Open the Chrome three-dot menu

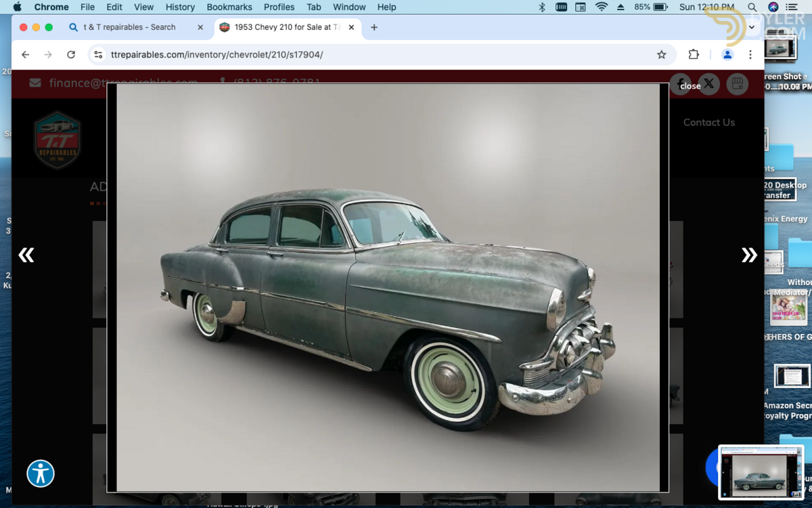(750, 55)
